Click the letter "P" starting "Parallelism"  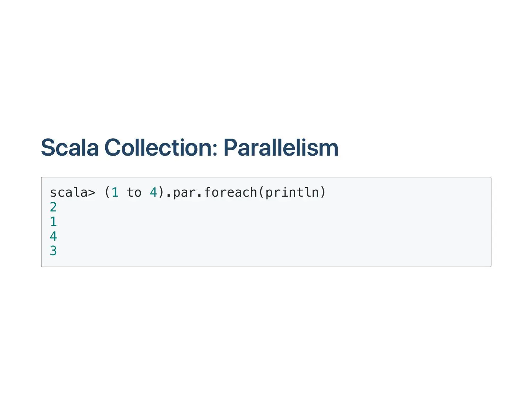tap(230, 148)
